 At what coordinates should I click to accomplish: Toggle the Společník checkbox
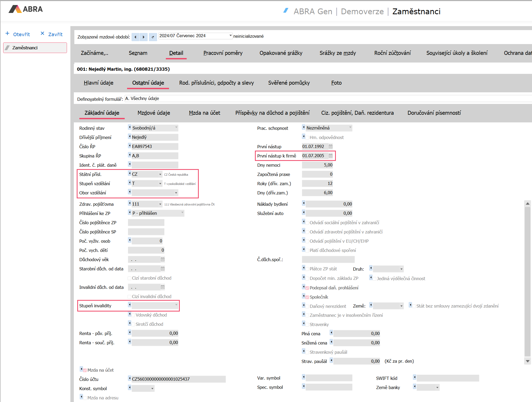(307, 297)
